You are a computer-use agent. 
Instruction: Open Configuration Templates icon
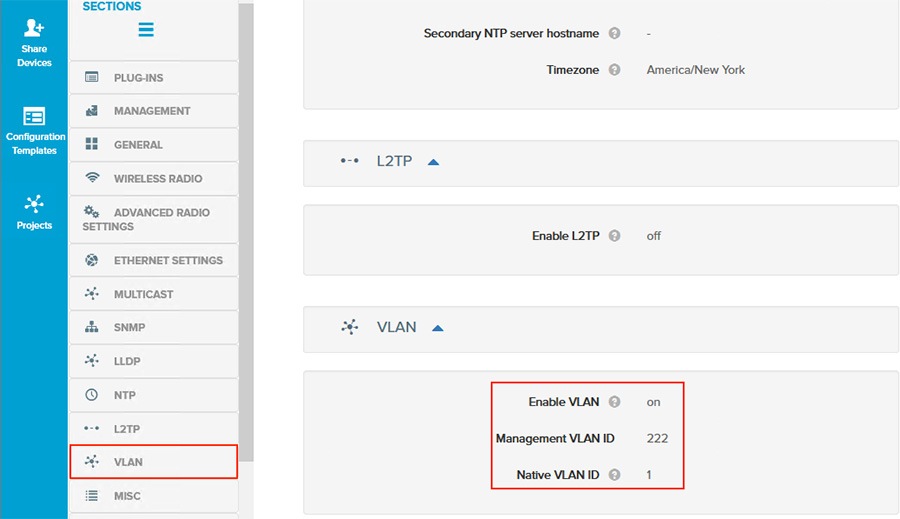point(34,116)
